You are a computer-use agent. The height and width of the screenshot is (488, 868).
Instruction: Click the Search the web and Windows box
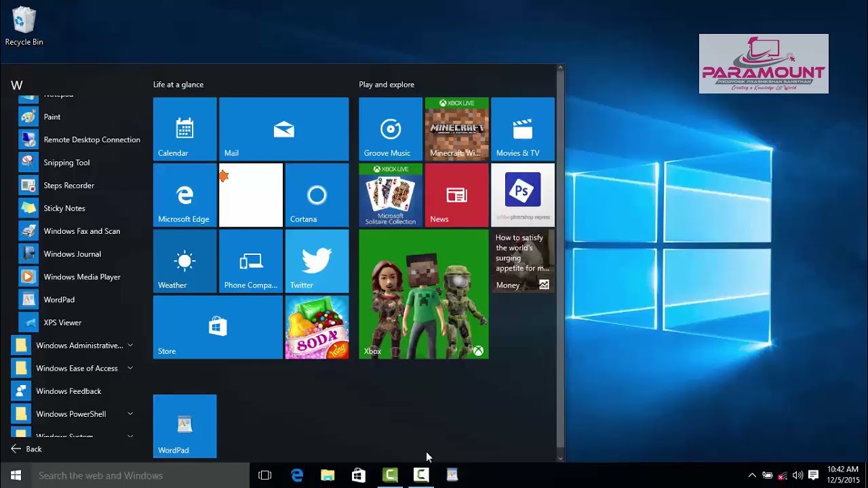coord(140,476)
